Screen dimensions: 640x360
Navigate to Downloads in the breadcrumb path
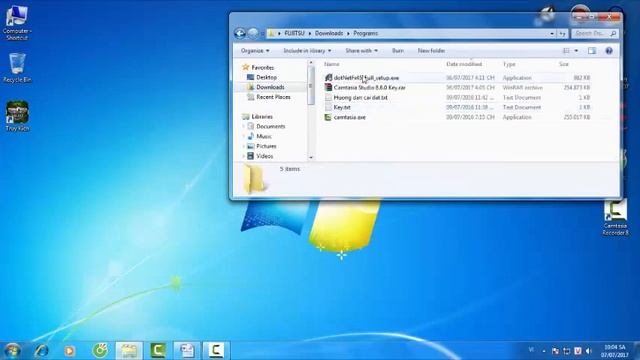(329, 33)
